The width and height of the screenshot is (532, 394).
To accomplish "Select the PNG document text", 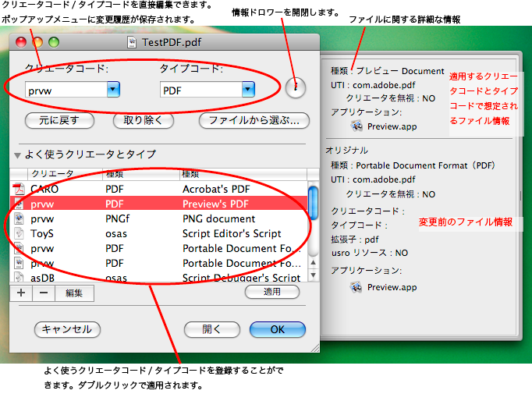I will 219,219.
